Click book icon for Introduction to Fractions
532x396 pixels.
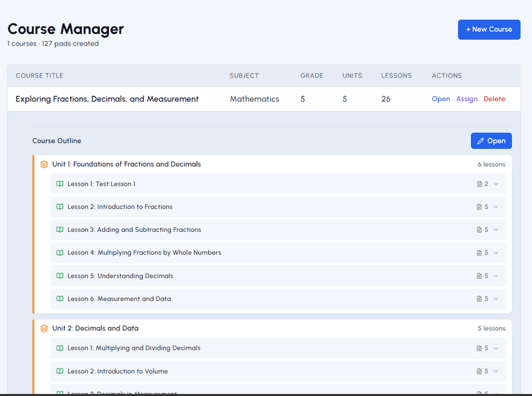[60, 207]
